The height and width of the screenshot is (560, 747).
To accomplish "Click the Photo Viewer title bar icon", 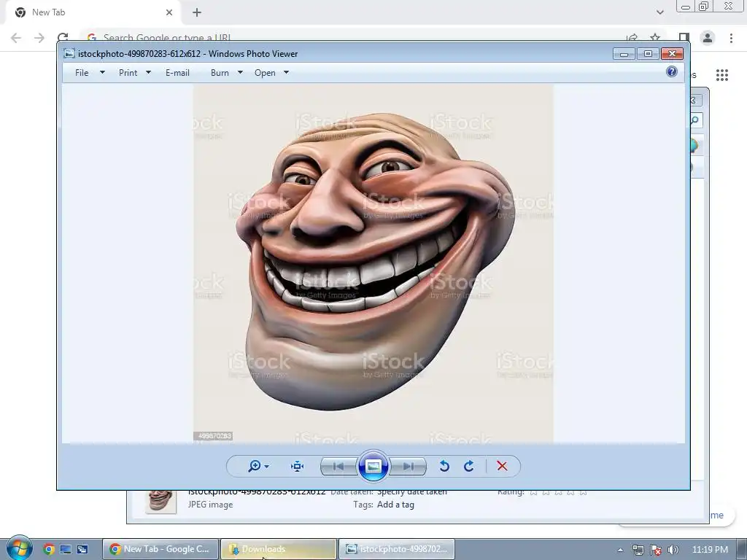I will click(69, 54).
